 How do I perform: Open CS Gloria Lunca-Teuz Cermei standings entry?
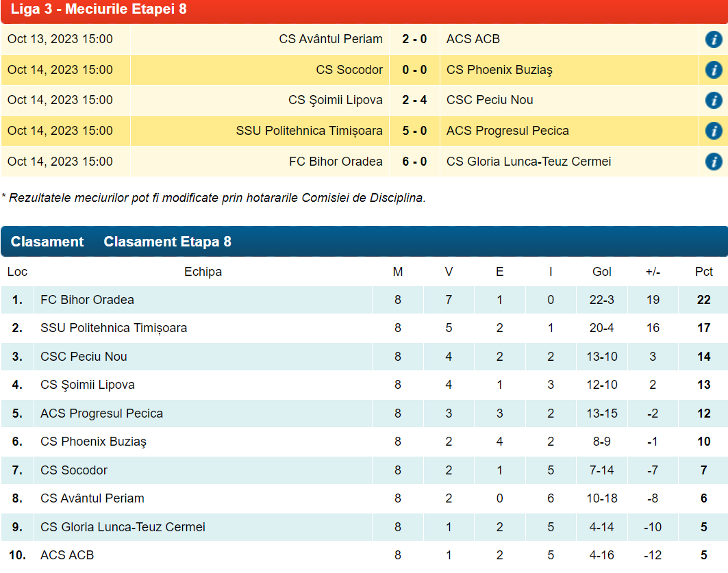coord(123,527)
